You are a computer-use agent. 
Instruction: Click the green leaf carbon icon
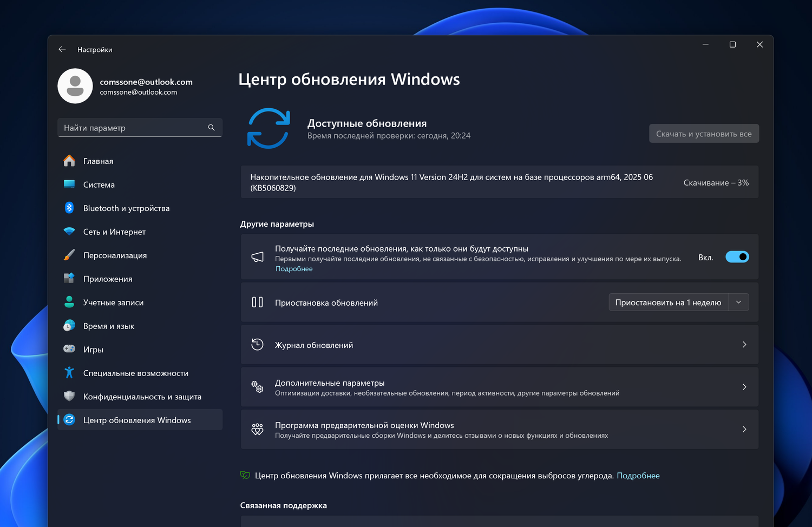pyautogui.click(x=245, y=475)
